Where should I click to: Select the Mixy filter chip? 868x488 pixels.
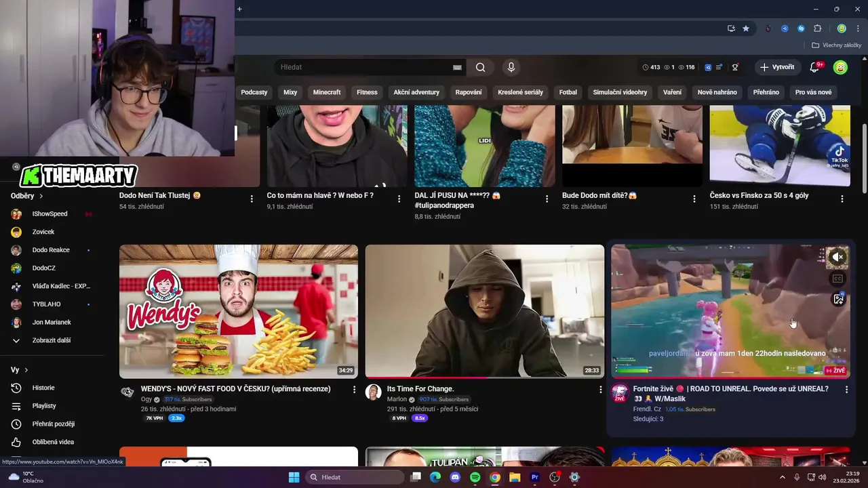pyautogui.click(x=290, y=92)
